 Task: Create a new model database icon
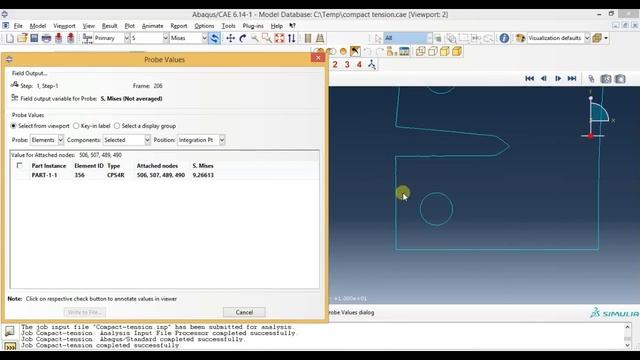click(x=10, y=38)
